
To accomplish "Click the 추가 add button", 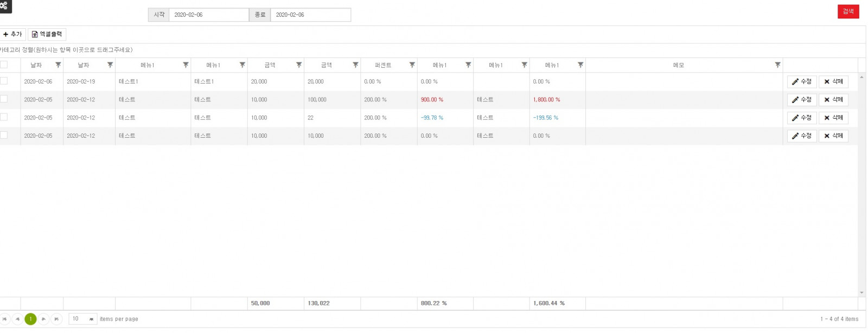I will pos(13,34).
